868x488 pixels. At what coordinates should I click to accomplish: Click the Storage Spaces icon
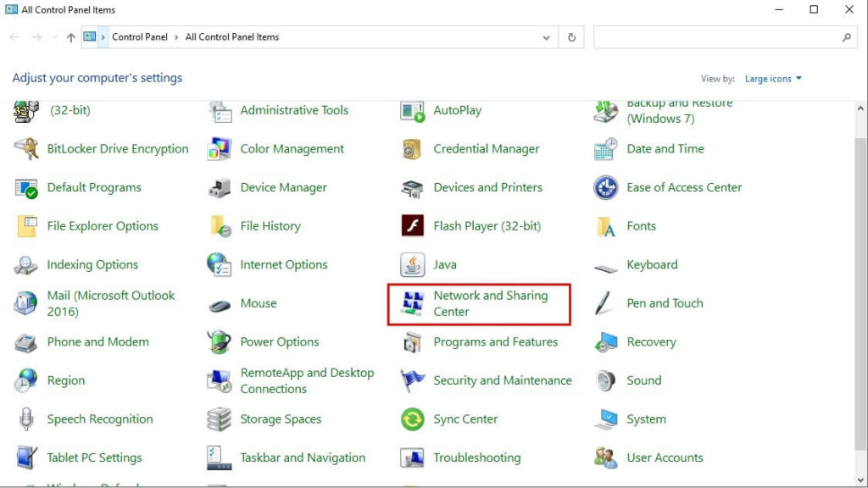220,419
